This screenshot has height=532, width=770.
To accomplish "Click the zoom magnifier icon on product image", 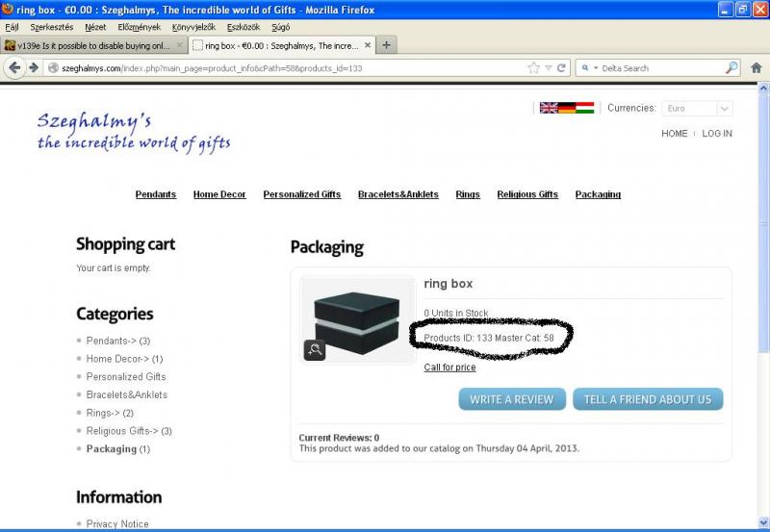I will (x=315, y=350).
